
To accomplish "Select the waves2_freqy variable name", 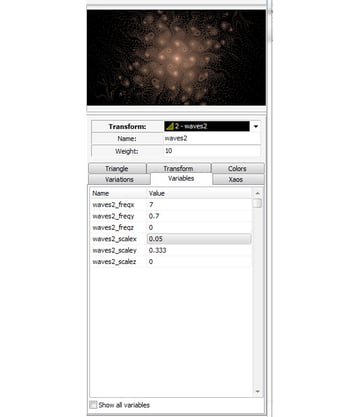I will click(113, 216).
